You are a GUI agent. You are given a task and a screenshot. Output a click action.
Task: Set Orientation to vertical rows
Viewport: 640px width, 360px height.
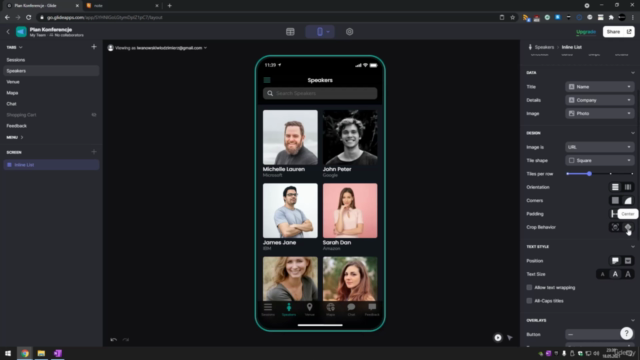[615, 187]
